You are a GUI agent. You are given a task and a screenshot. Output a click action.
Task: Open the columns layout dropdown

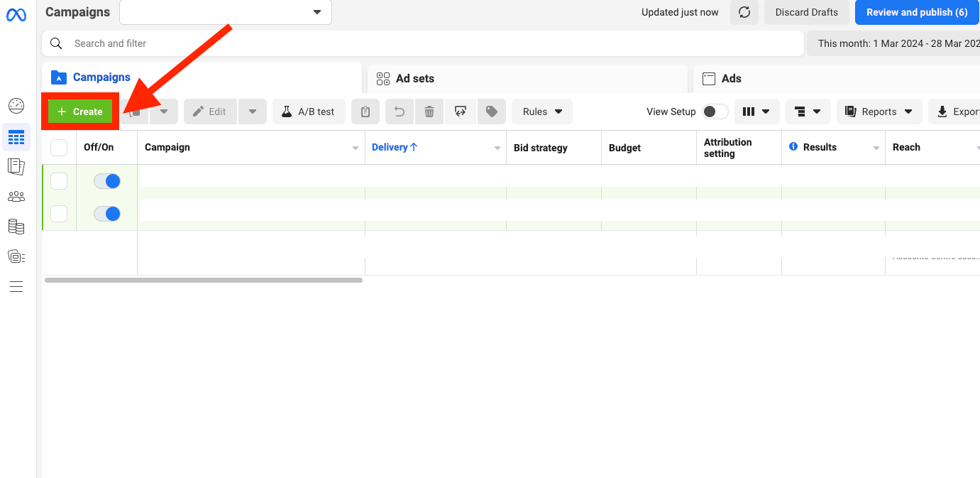coord(756,112)
